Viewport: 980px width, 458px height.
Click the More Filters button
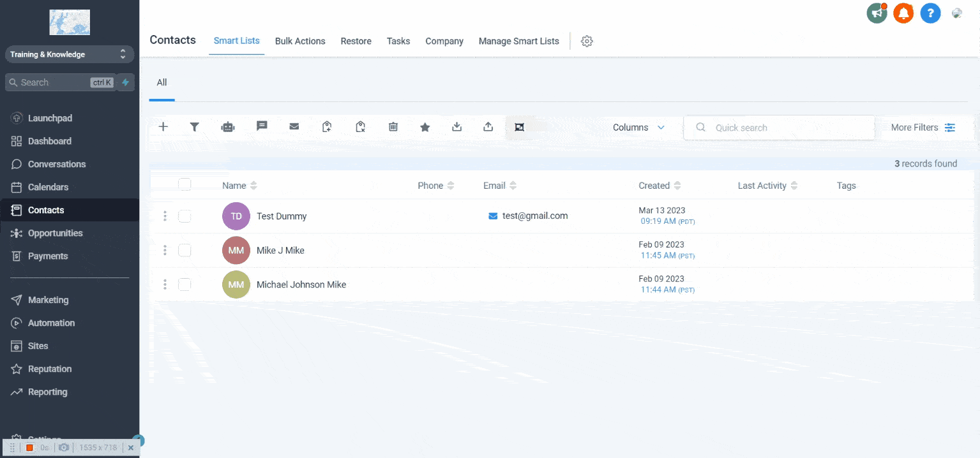(923, 128)
